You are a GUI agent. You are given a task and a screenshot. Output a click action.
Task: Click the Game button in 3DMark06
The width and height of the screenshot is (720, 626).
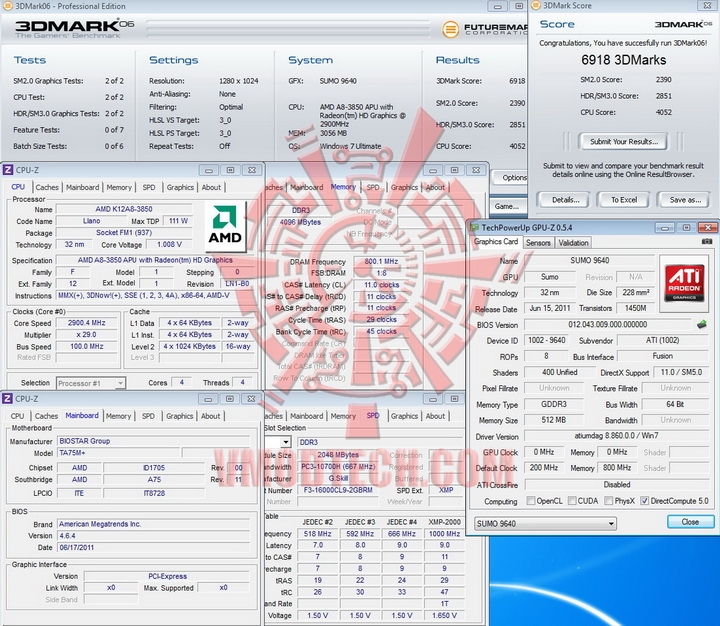509,206
